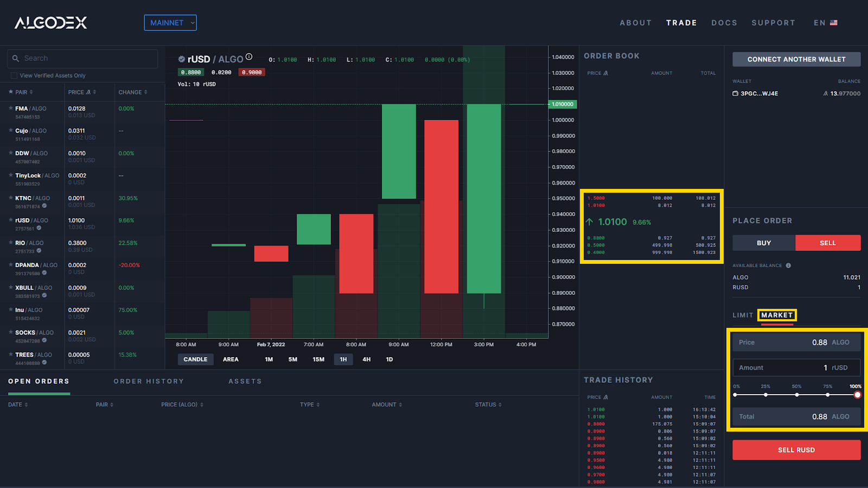Viewport: 868px width, 488px height.
Task: Click the AlgoDEX logo
Action: (50, 23)
